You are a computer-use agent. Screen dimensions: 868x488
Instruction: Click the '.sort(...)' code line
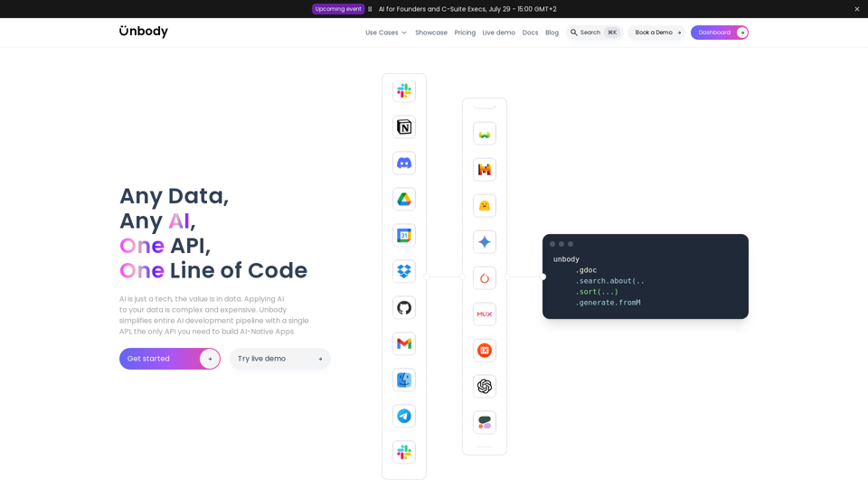coord(597,292)
